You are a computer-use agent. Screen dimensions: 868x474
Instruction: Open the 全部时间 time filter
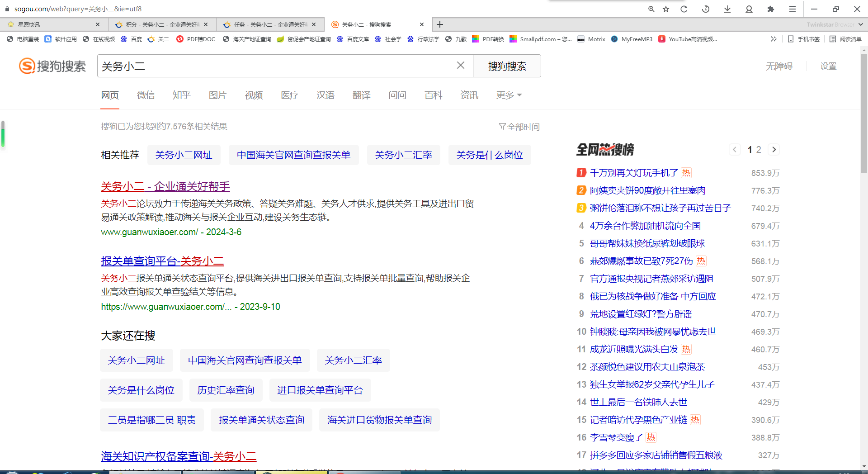(x=519, y=127)
